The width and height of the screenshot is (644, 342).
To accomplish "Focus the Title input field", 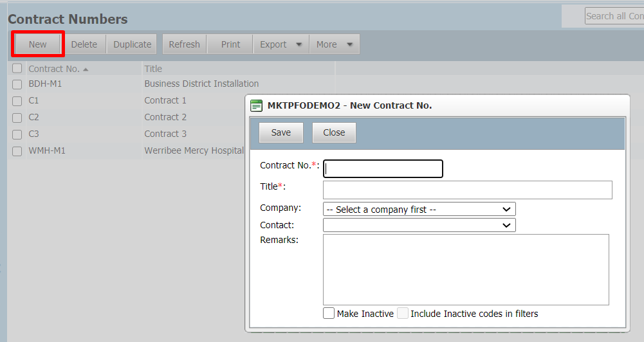I will (x=467, y=190).
